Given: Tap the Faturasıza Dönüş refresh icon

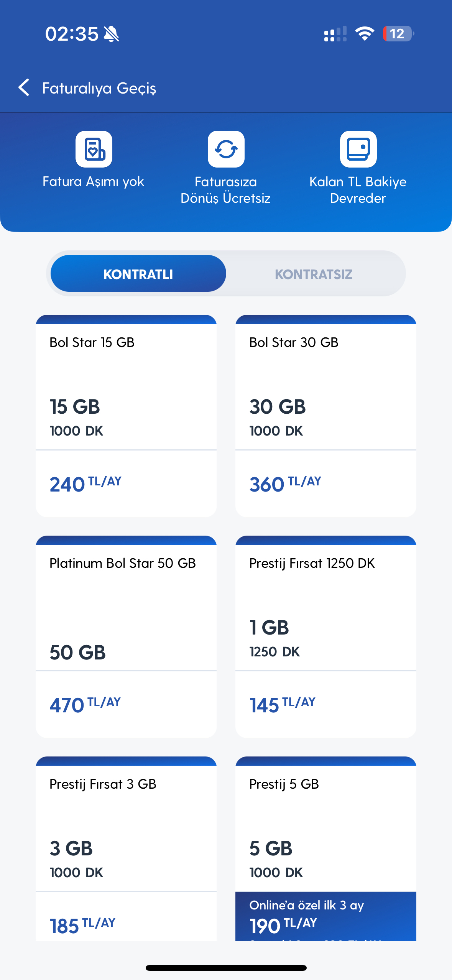Looking at the screenshot, I should pyautogui.click(x=226, y=149).
